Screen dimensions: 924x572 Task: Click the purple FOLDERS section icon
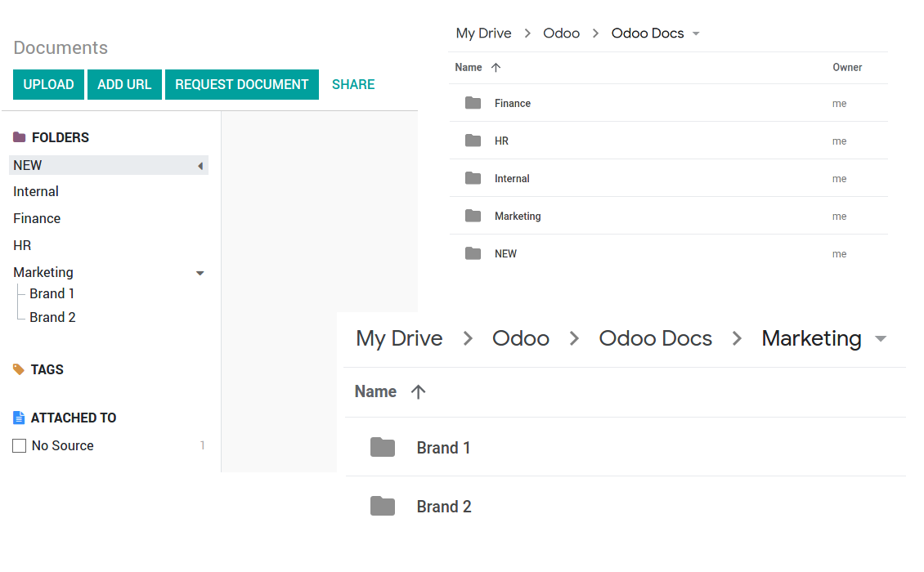[x=20, y=137]
